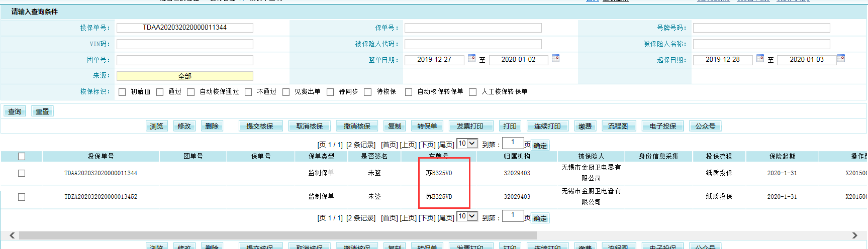The image size is (868, 249).
Task: Select row checkbox for TDZA202032020000013452
Action: 22,197
